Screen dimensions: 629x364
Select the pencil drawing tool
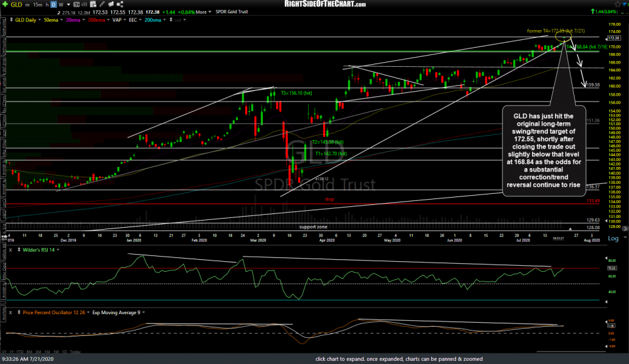102,5
